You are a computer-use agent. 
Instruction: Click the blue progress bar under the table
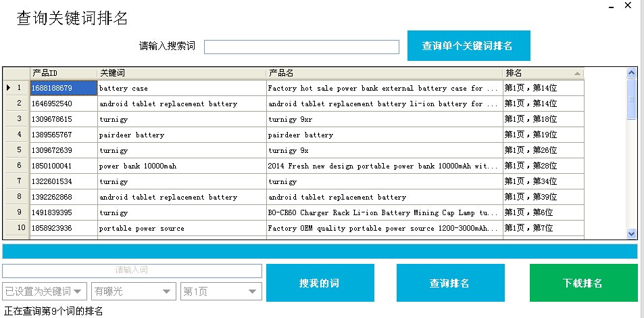(320, 251)
